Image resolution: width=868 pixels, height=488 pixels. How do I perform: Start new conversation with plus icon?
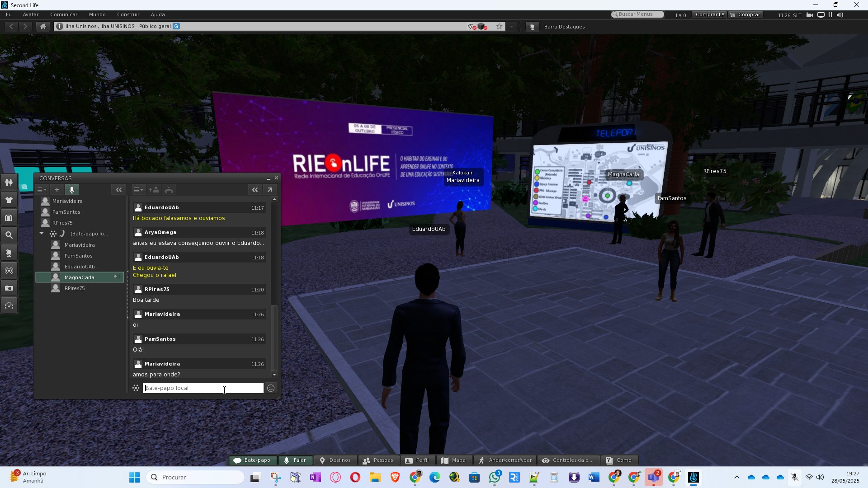(57, 190)
